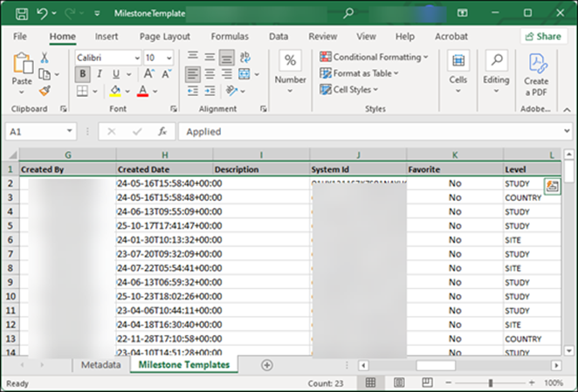Image resolution: width=578 pixels, height=392 pixels.
Task: Switch to the Metadata sheet tab
Action: coord(101,364)
